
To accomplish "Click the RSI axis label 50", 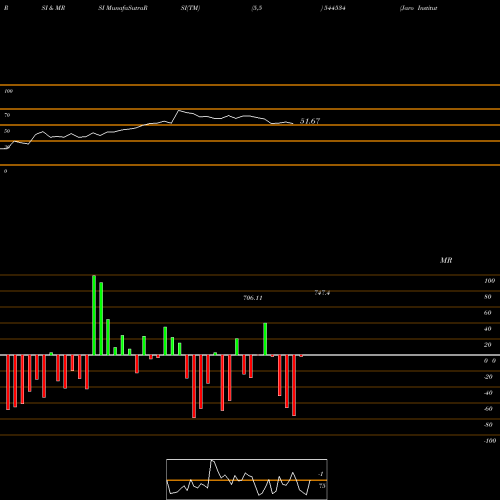I will pos(7,131).
